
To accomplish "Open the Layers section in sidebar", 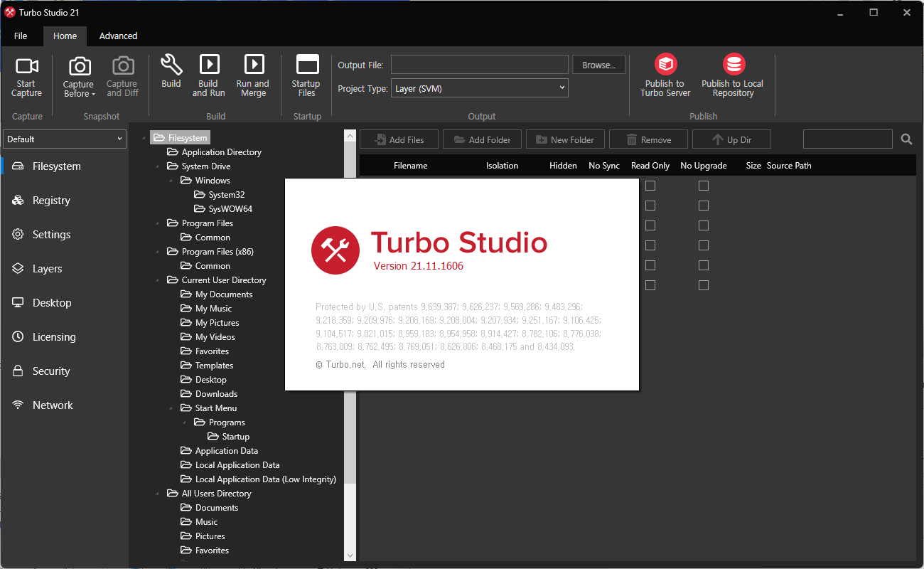I will (64, 269).
